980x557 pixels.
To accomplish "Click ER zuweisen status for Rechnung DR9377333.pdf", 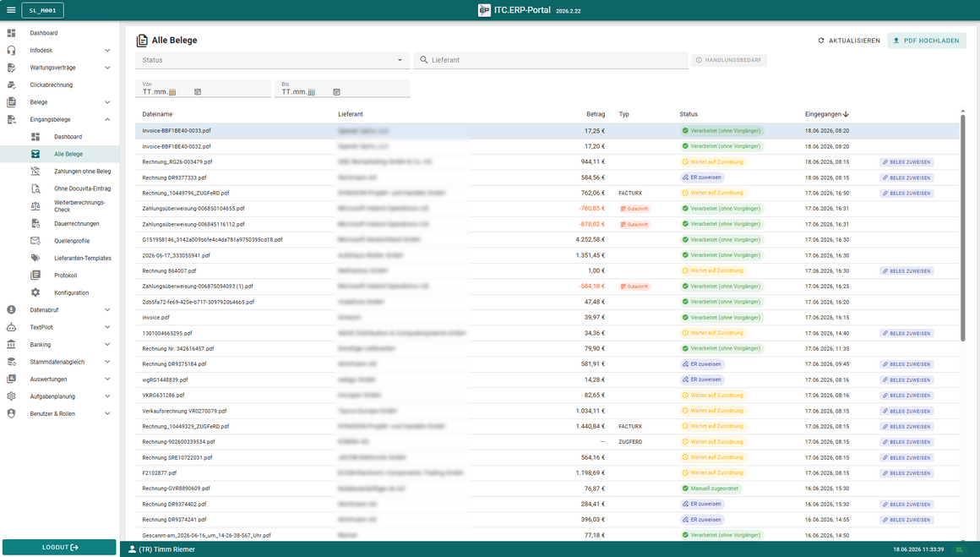I will click(703, 177).
